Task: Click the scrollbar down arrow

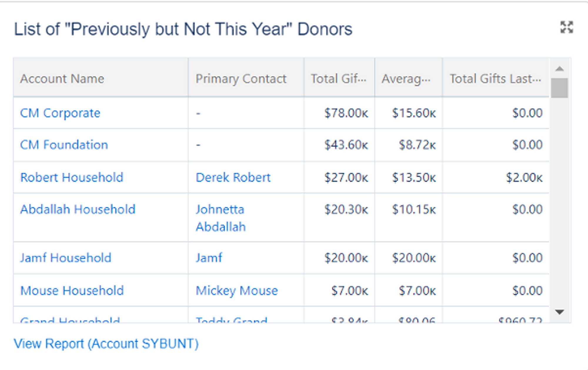Action: click(559, 312)
